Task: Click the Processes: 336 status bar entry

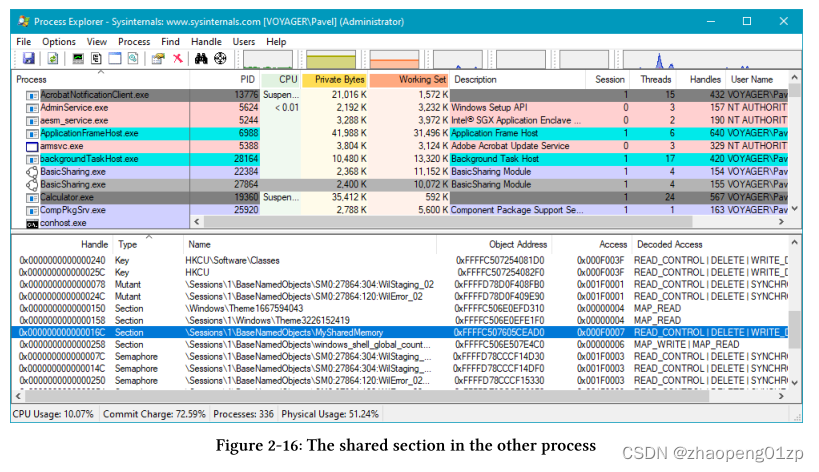Action: click(243, 415)
